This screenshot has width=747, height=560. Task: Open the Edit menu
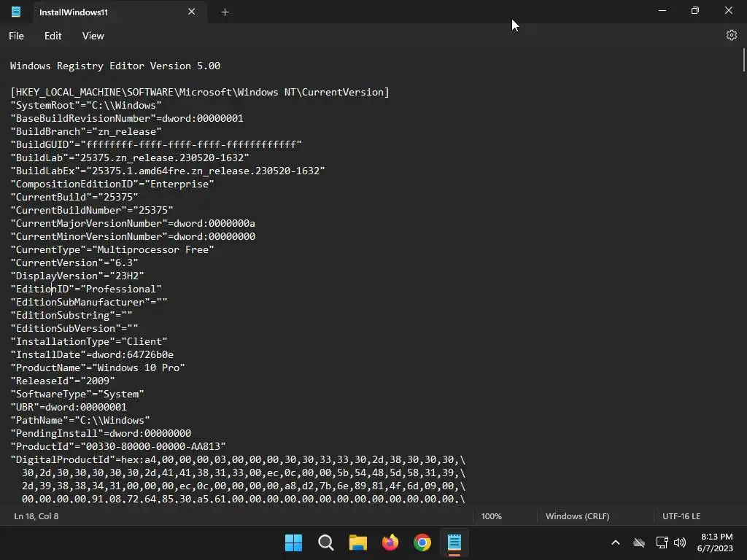coord(53,36)
